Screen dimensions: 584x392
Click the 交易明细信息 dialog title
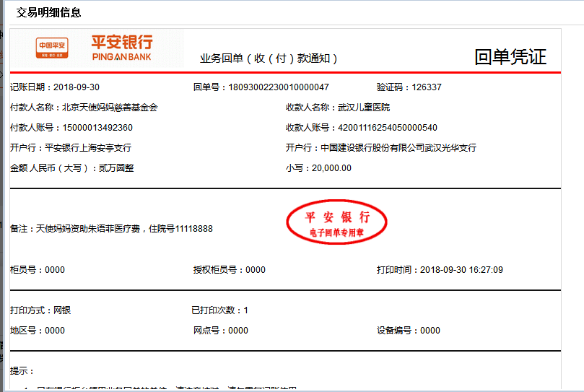click(x=48, y=13)
